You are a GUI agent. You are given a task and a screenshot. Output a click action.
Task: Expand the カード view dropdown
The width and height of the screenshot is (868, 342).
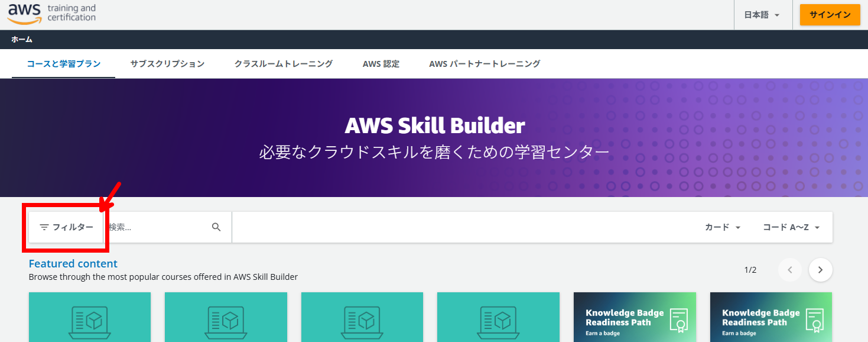point(723,227)
